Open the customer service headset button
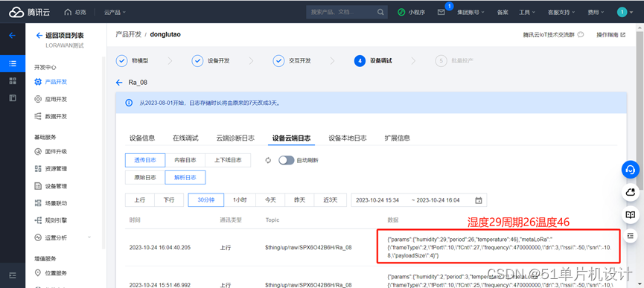644x288 pixels. (631, 170)
